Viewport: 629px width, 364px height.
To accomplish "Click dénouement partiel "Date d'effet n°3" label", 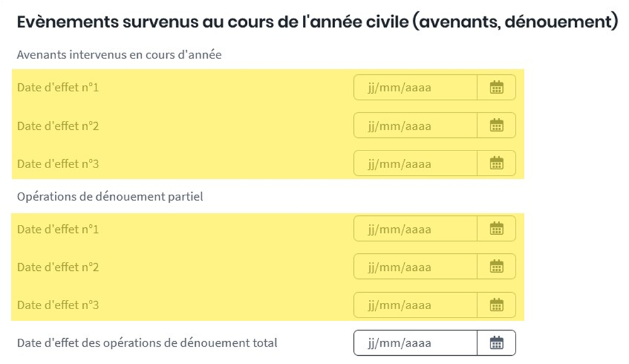I will pos(58,305).
